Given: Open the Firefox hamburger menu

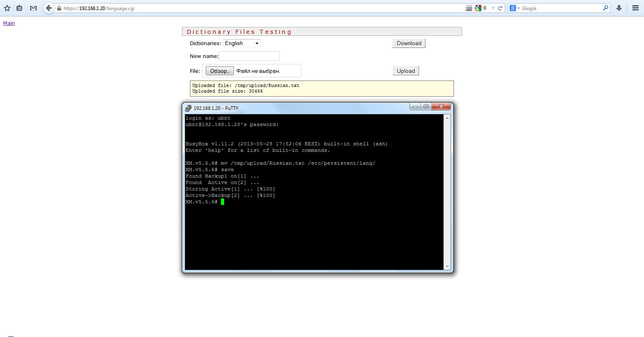Looking at the screenshot, I should pos(636,8).
